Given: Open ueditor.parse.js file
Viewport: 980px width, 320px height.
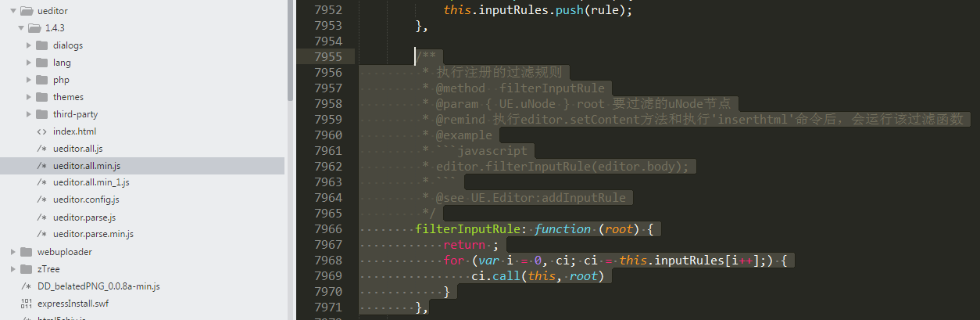Looking at the screenshot, I should 84,217.
